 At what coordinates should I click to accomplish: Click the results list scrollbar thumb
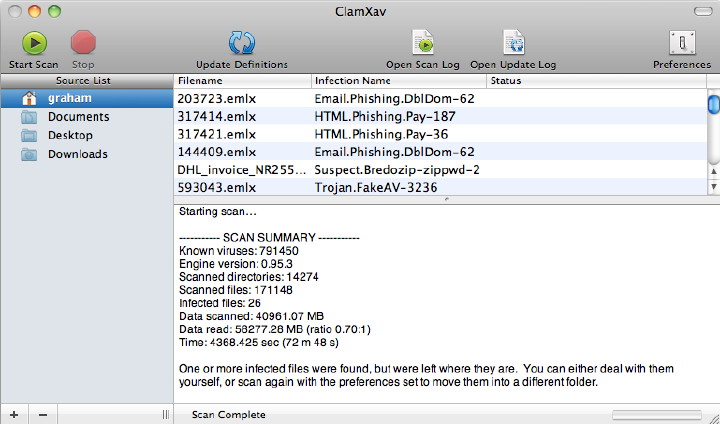(x=714, y=104)
